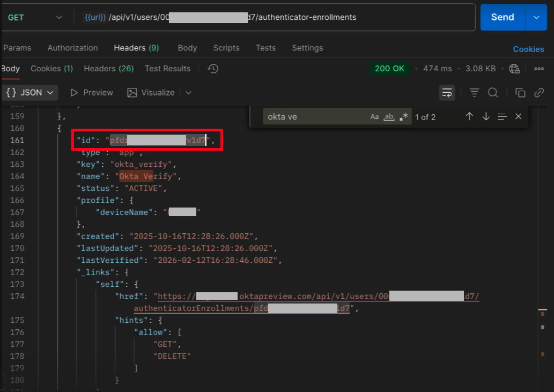Open the response history clock icon
This screenshot has height=392, width=554.
click(x=213, y=69)
